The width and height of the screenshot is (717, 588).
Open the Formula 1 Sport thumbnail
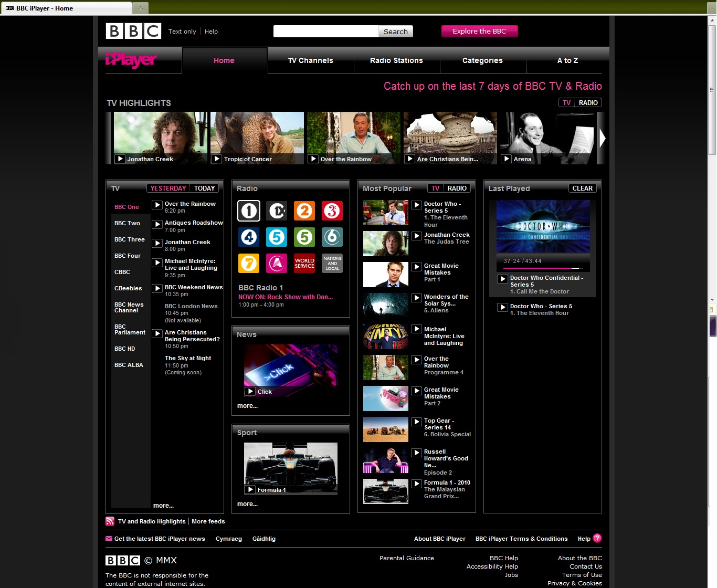coord(291,468)
